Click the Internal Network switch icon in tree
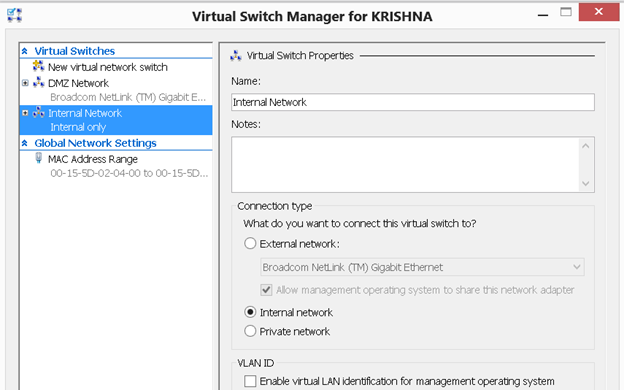Image resolution: width=624 pixels, height=390 pixels. click(39, 113)
